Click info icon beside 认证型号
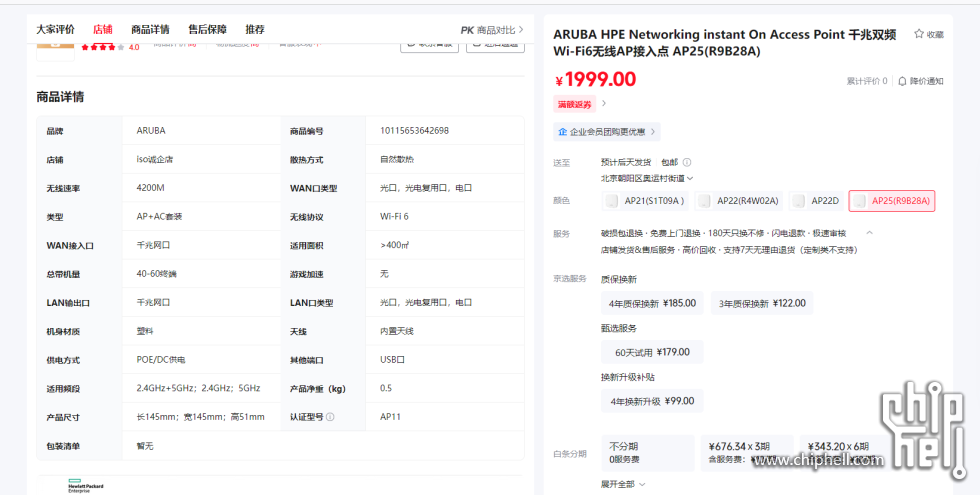Screen dimensions: 980x495 (330, 417)
